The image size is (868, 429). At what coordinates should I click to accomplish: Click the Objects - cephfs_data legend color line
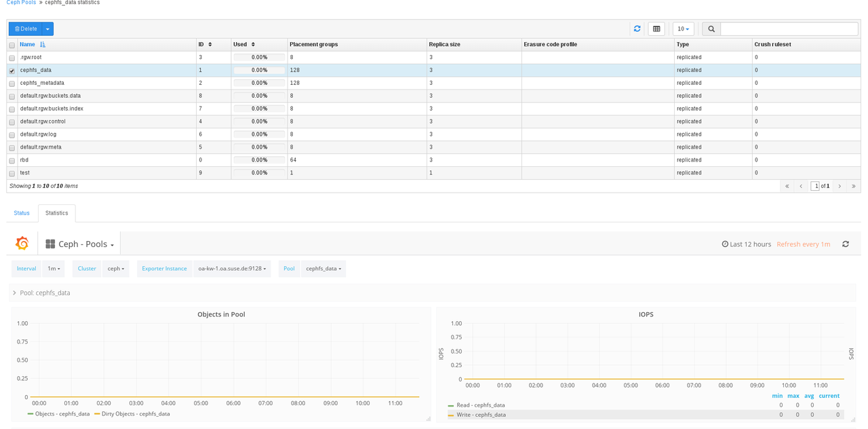tap(31, 414)
